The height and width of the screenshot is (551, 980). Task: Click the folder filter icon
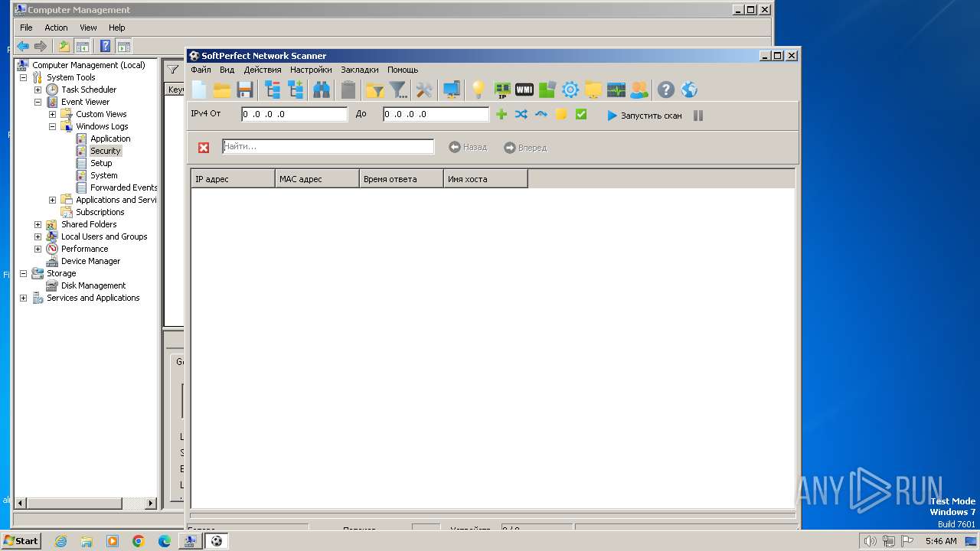(375, 90)
